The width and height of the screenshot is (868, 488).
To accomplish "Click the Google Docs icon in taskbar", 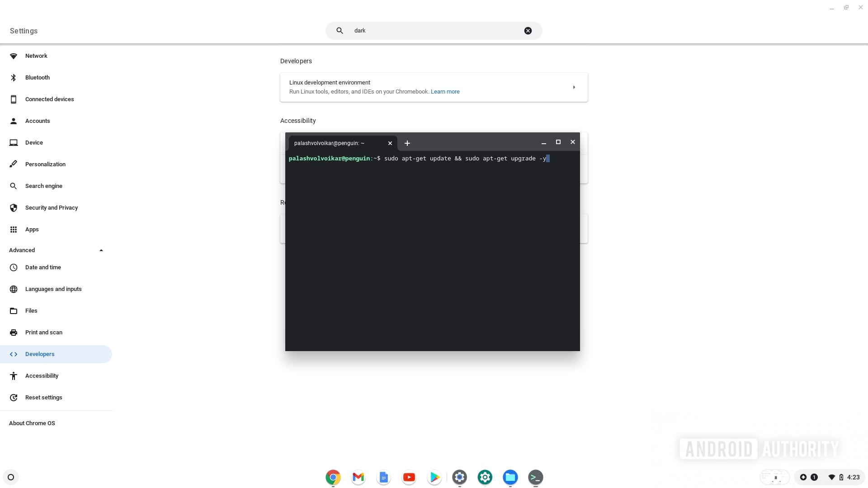I will pos(383,477).
